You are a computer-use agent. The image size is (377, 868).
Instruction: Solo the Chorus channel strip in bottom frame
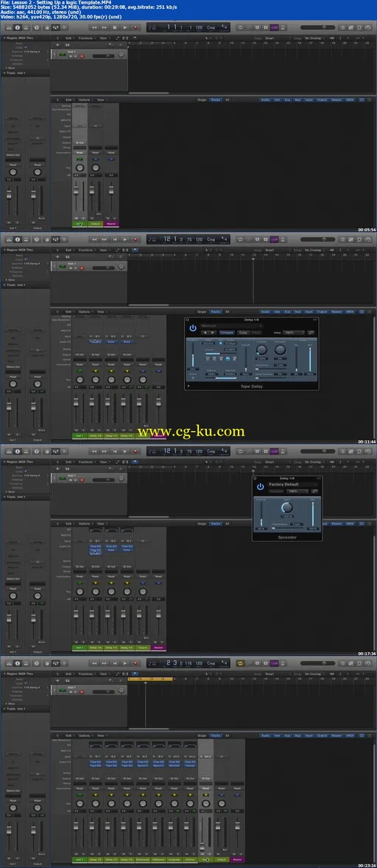coord(194,854)
